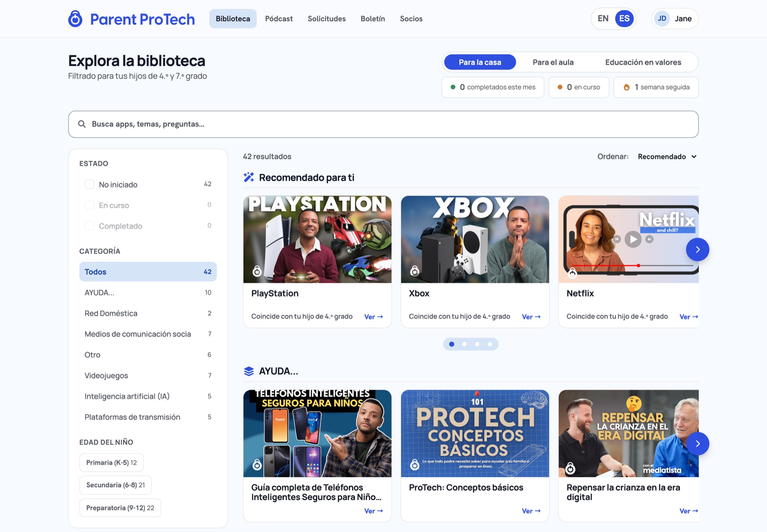Select the Para la casa tab
The width and height of the screenshot is (767, 532).
pos(480,62)
